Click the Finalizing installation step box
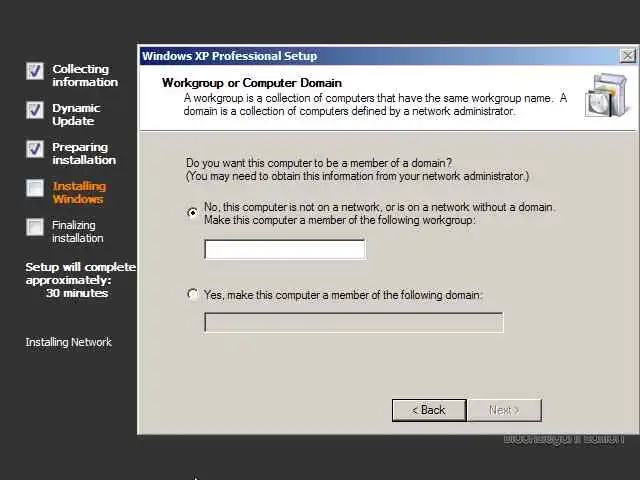Screen dimensions: 640x480 coord(35,227)
